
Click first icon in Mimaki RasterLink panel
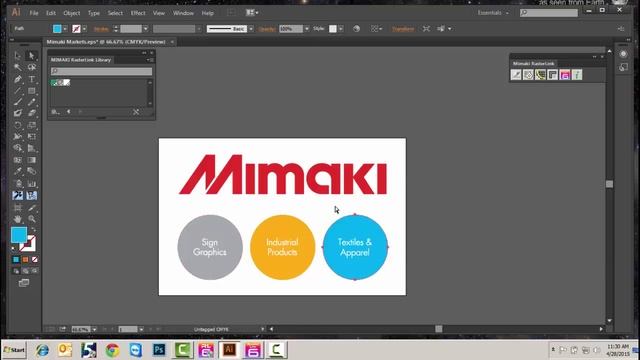[x=516, y=75]
